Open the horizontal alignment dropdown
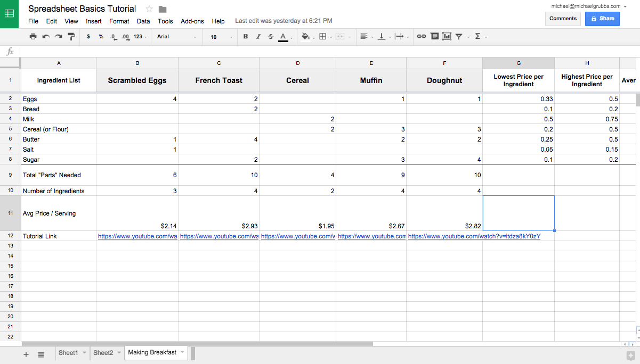The height and width of the screenshot is (364, 640). click(371, 36)
